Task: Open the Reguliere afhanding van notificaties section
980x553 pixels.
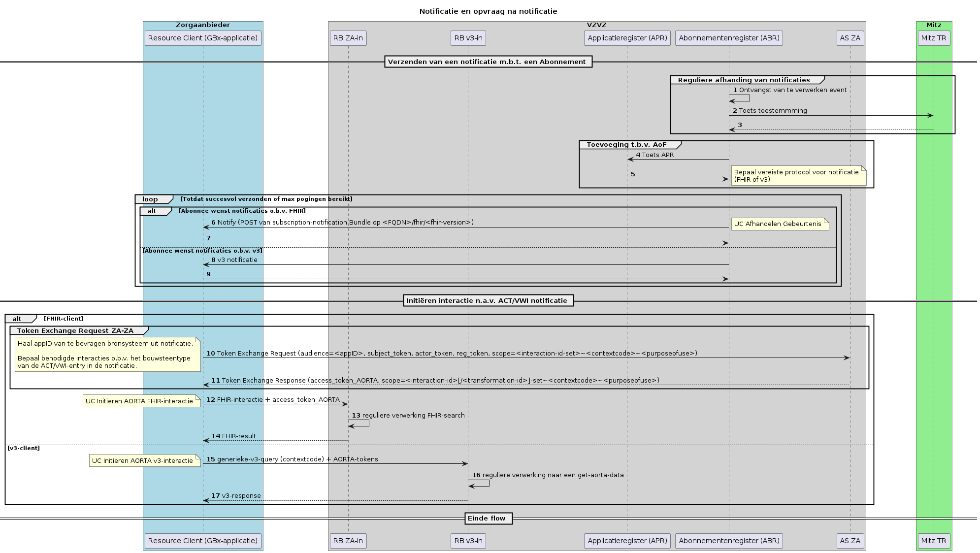Action: tap(744, 80)
